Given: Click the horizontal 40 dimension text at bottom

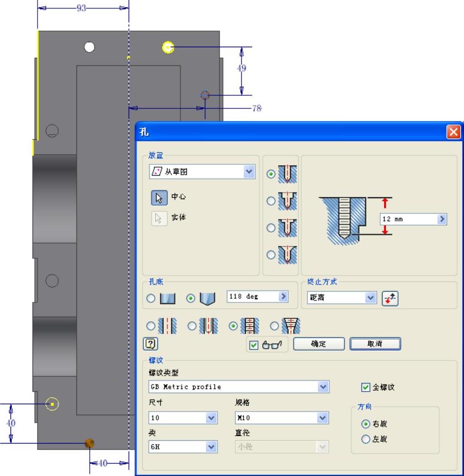Looking at the screenshot, I should [x=103, y=463].
